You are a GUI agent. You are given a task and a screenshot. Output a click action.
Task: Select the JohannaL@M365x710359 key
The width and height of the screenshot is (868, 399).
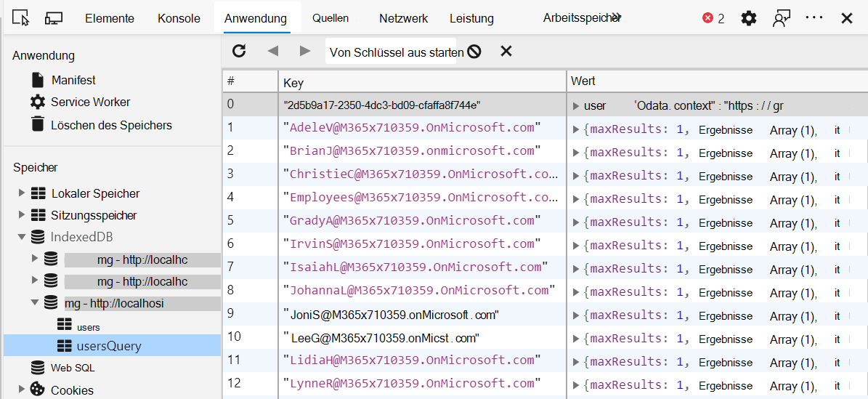(x=418, y=291)
